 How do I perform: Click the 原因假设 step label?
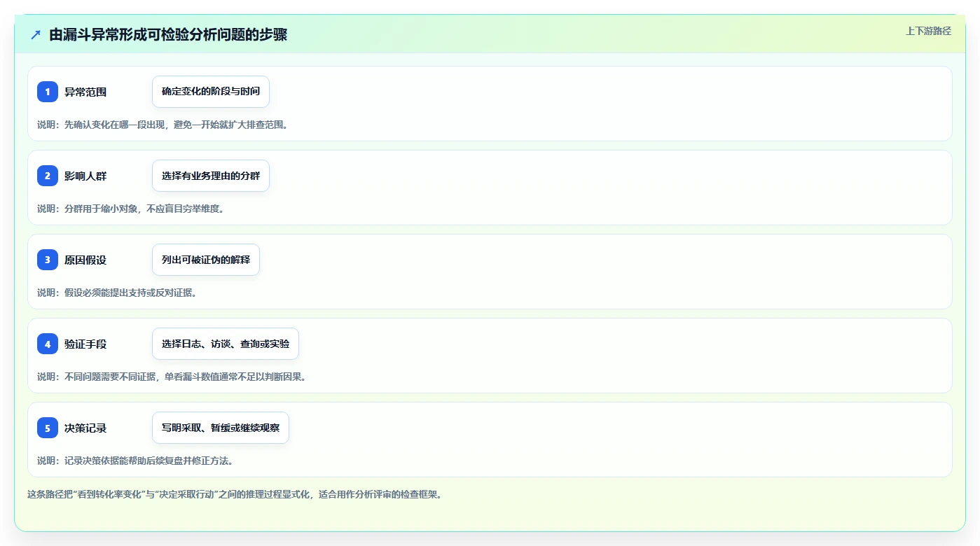(85, 260)
